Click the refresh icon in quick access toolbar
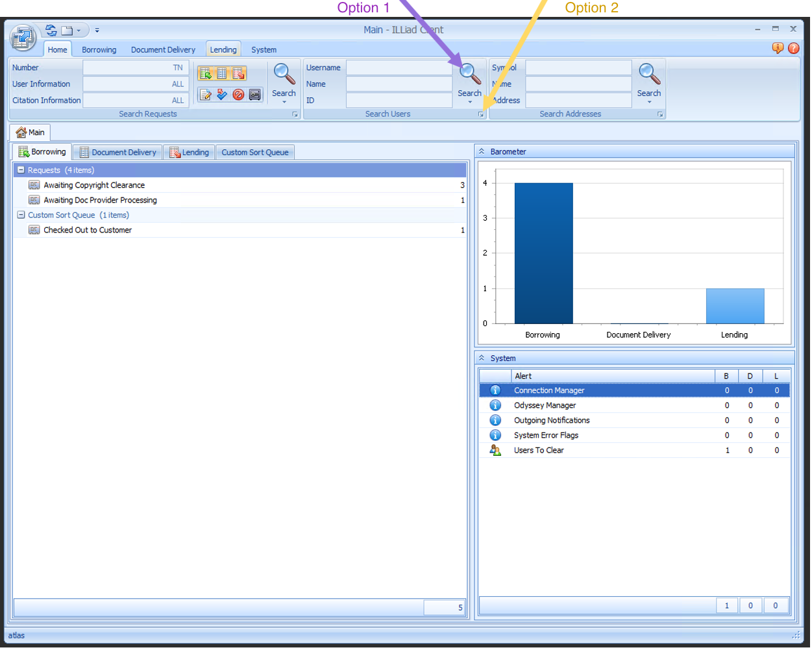The width and height of the screenshot is (812, 652). pos(51,31)
